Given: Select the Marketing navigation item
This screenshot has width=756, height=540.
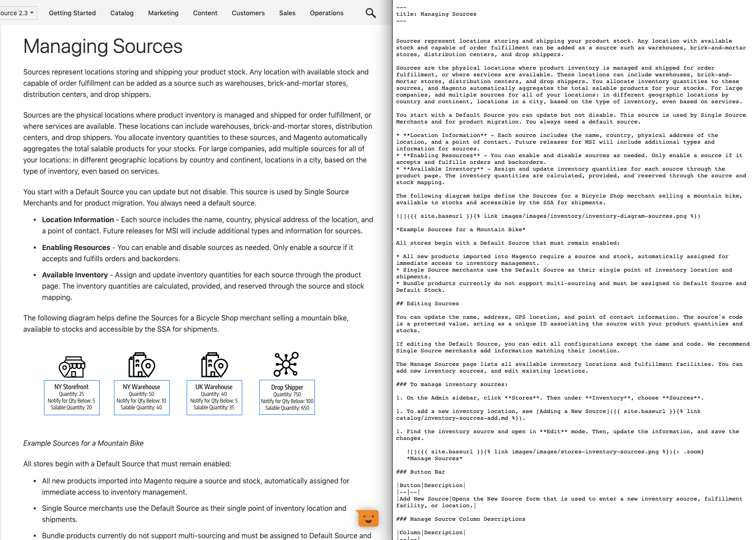Looking at the screenshot, I should pyautogui.click(x=163, y=13).
